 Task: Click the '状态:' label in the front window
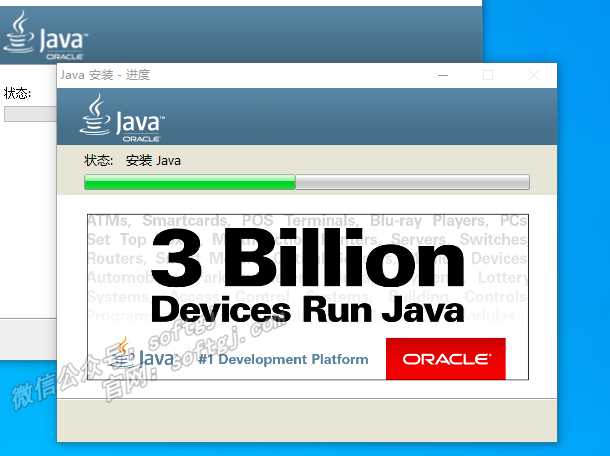[x=98, y=161]
